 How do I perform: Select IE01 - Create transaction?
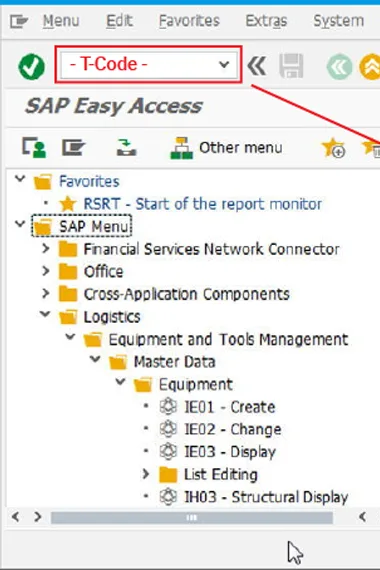pos(229,407)
